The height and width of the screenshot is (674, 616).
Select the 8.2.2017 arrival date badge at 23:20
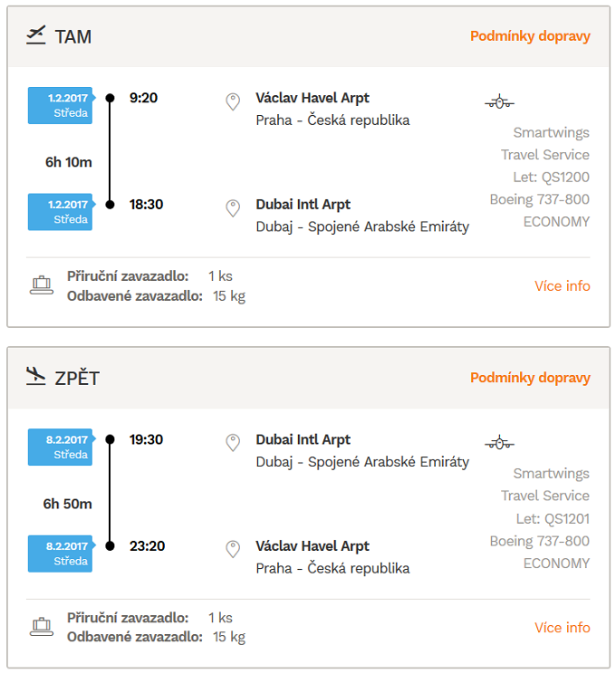[x=61, y=554]
